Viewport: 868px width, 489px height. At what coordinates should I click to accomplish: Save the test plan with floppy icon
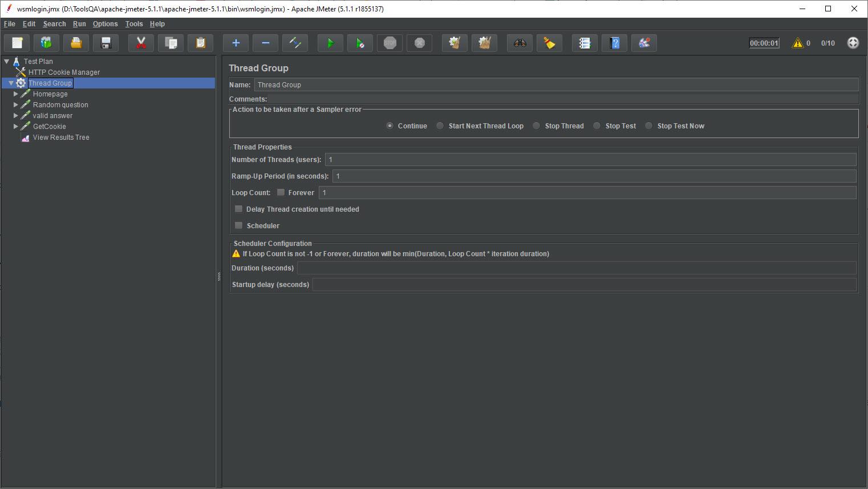click(x=106, y=43)
